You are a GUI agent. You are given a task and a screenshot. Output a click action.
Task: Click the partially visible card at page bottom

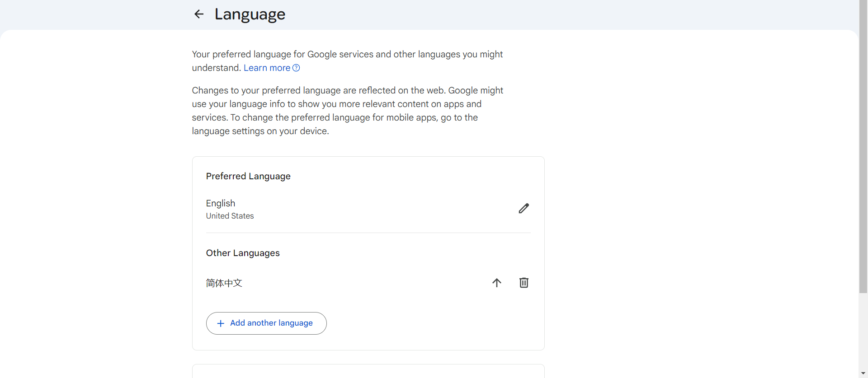368,371
